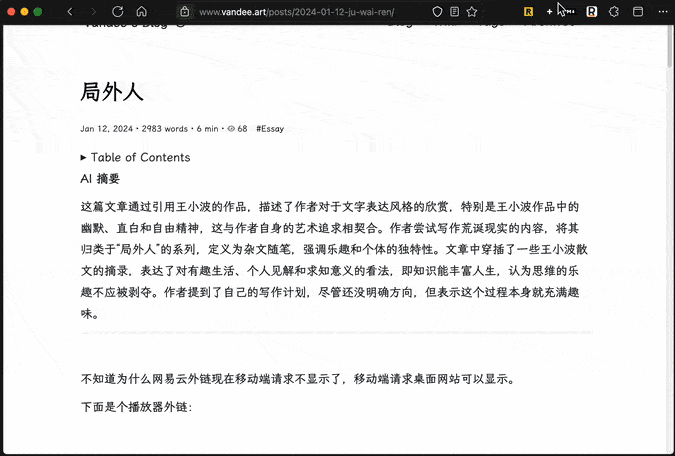Open the shield tracking protection icon

click(x=437, y=12)
